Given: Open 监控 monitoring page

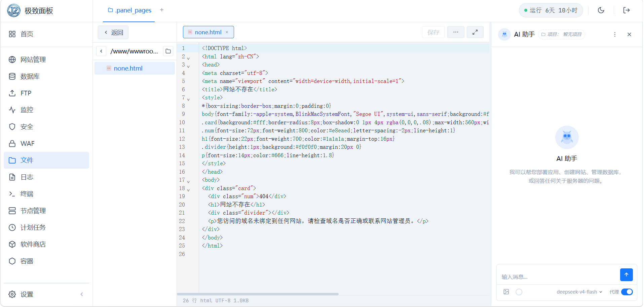Looking at the screenshot, I should click(46, 110).
